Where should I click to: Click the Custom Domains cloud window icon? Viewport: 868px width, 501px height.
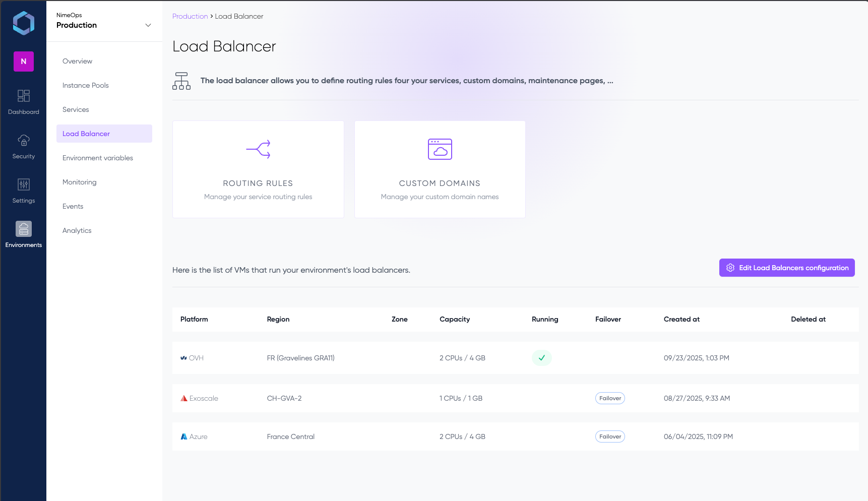(440, 149)
